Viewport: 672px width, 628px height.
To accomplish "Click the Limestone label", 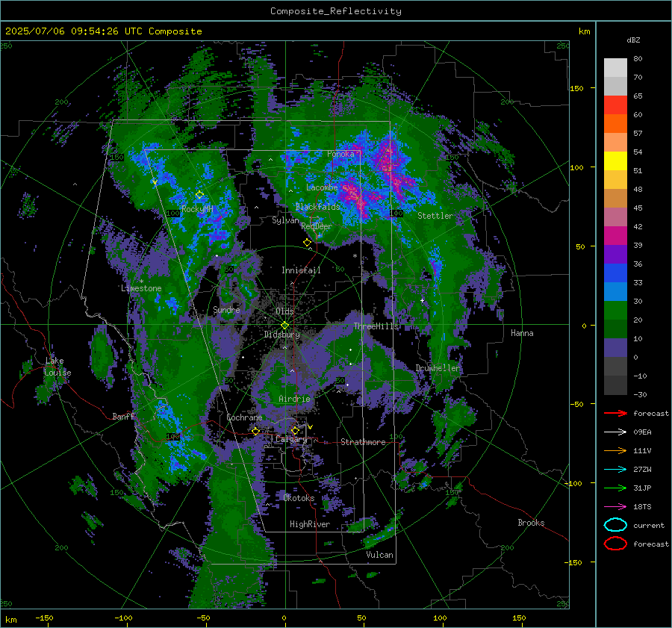I will 141,288.
